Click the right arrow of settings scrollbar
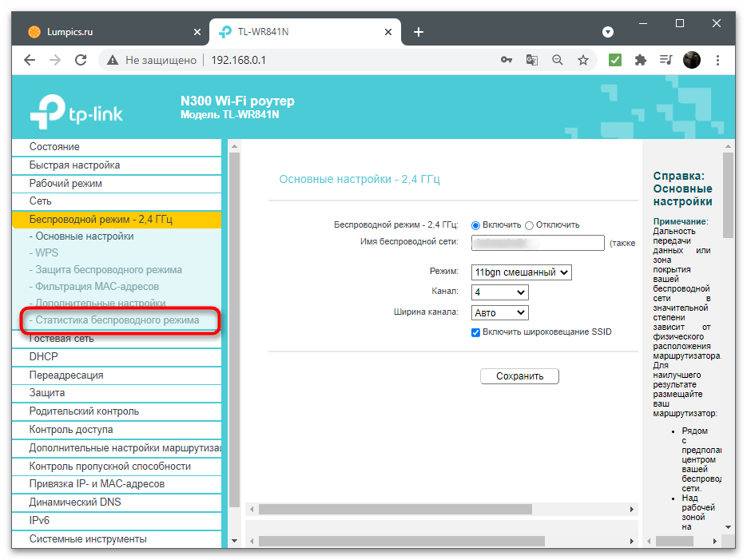 coord(632,510)
